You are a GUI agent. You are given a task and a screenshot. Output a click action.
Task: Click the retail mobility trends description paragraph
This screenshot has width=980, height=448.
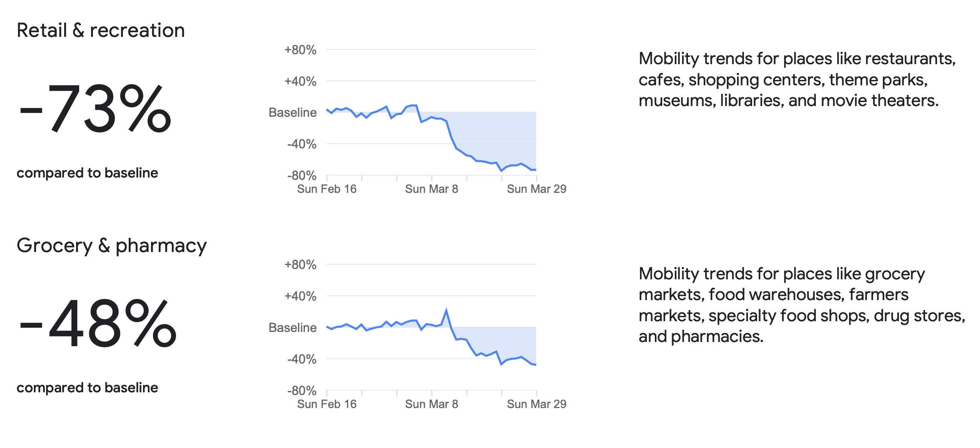[x=797, y=80]
